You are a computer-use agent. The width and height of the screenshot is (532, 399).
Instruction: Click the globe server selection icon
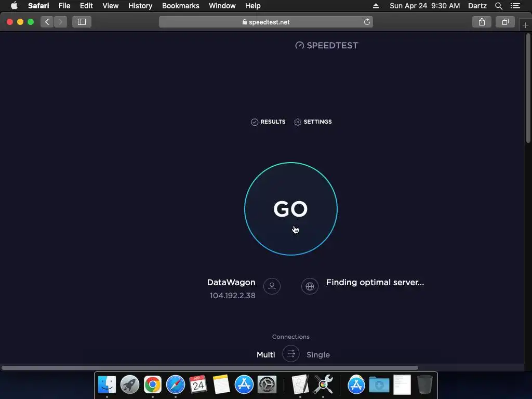pos(310,286)
